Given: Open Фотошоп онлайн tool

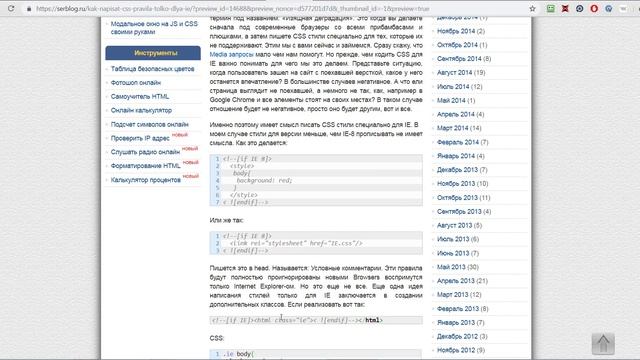Looking at the screenshot, I should coord(136,83).
